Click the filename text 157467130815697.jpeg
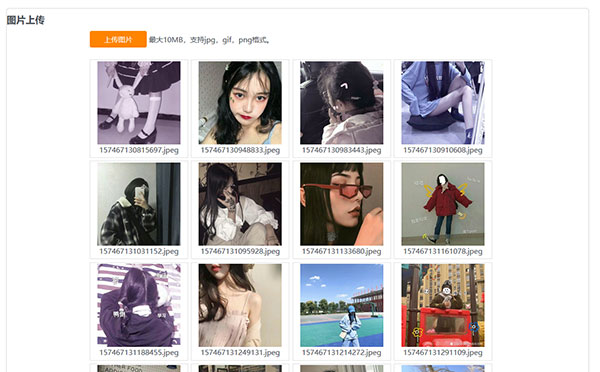This screenshot has width=600, height=372. tap(139, 150)
